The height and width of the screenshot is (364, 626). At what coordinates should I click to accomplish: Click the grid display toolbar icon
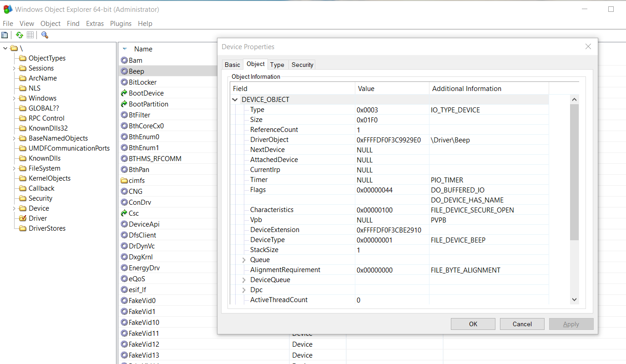pyautogui.click(x=30, y=35)
